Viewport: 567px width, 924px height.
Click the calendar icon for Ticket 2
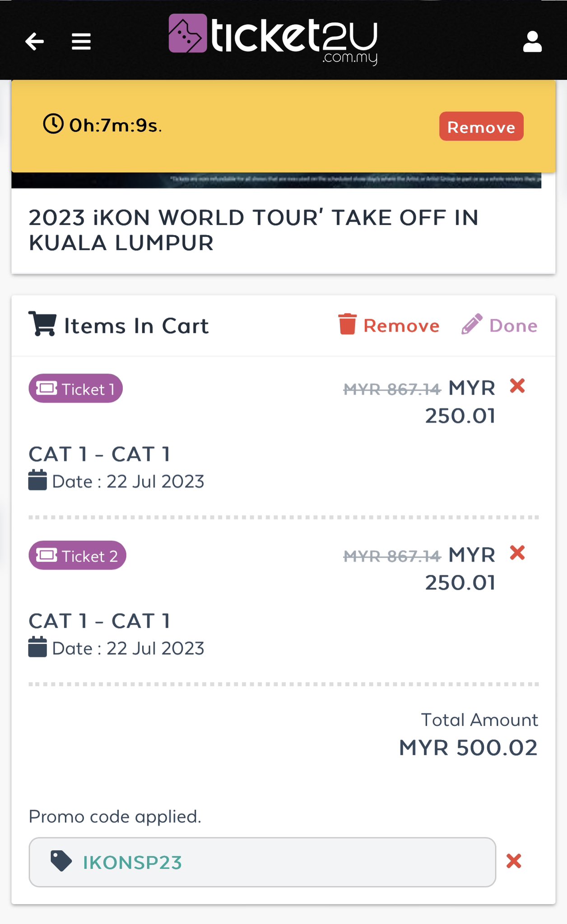(x=37, y=647)
